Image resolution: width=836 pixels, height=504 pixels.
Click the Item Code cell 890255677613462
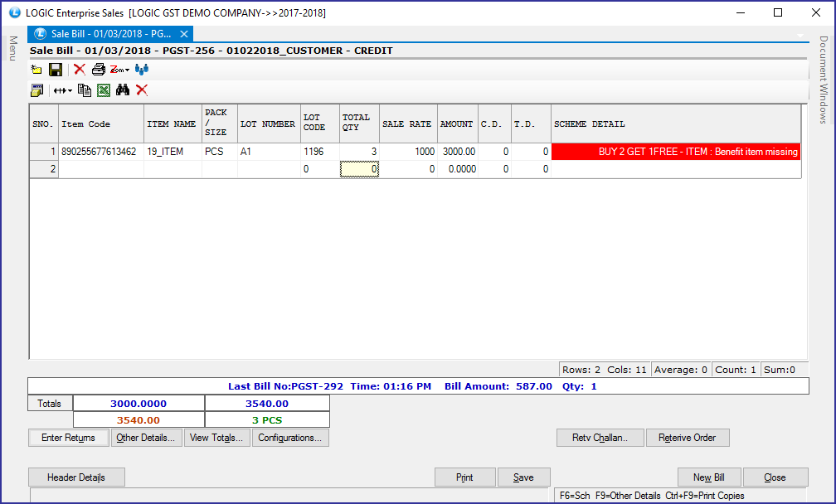[x=101, y=152]
